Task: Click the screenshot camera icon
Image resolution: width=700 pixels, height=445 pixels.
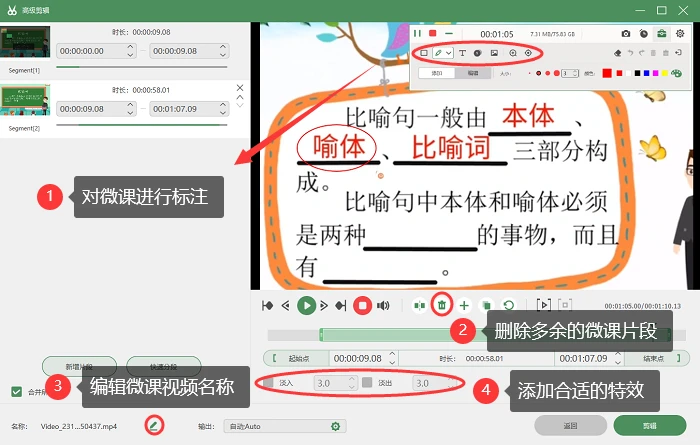Action: click(x=626, y=33)
